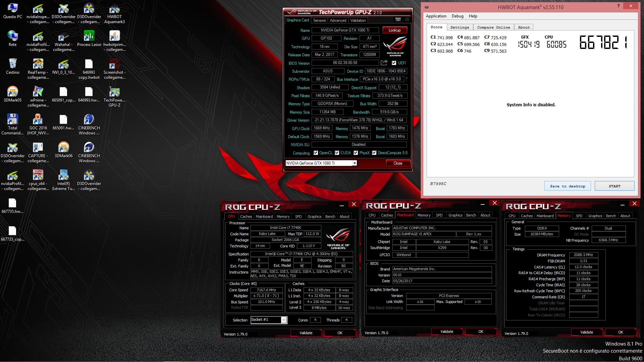This screenshot has width=644, height=362.
Task: Open the Compare Online tab in Aquamark
Action: click(x=493, y=27)
